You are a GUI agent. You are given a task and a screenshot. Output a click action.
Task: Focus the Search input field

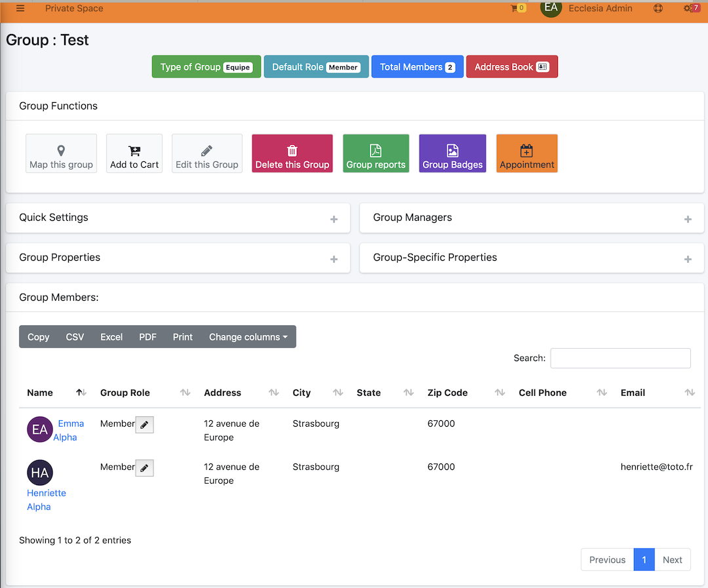pyautogui.click(x=620, y=358)
